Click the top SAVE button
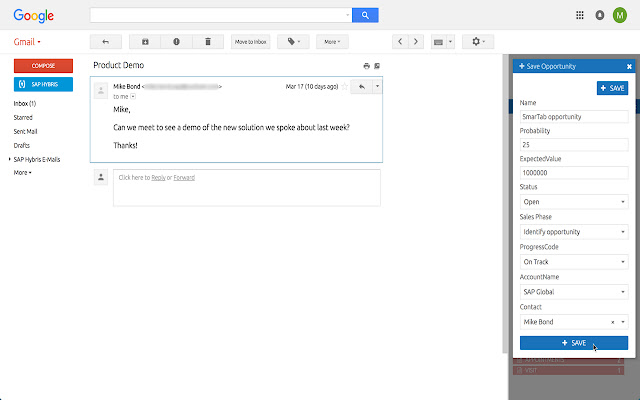 tap(612, 88)
